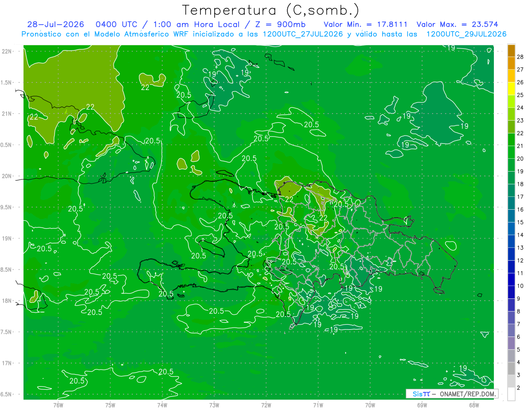Click the legend value 21
This screenshot has height=411, width=532.
[x=520, y=146]
